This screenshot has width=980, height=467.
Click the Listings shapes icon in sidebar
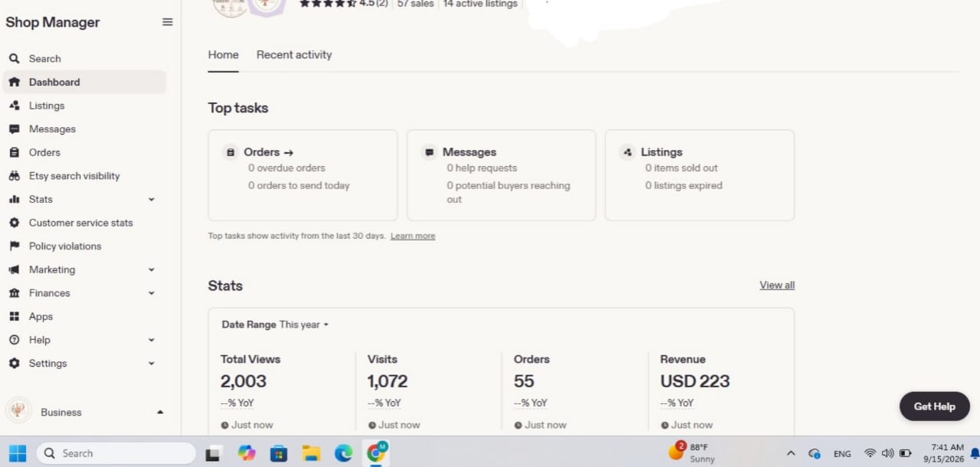tap(14, 106)
